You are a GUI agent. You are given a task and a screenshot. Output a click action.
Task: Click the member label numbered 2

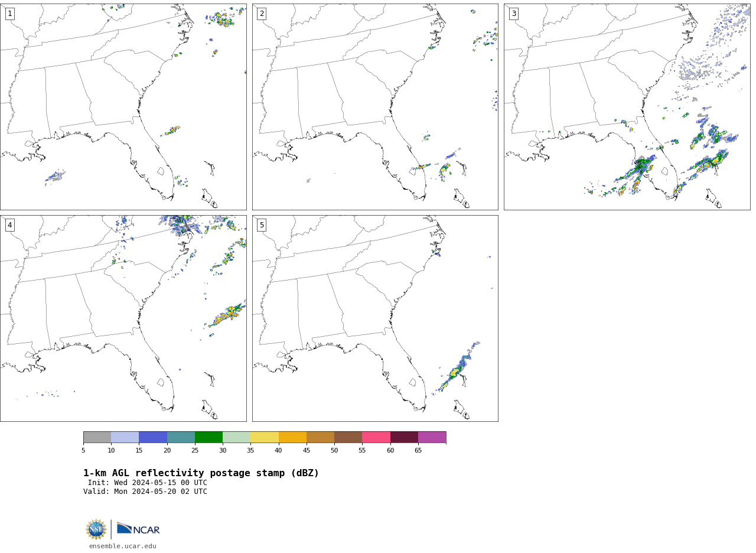262,14
